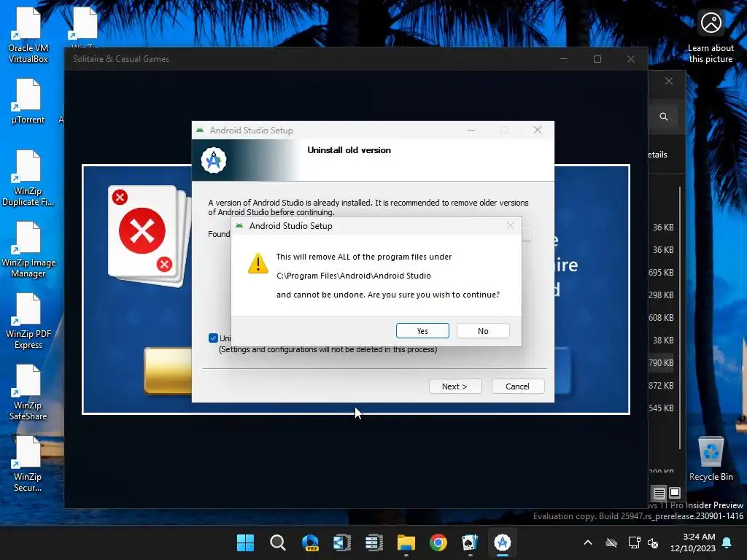Confirm removal with the Yes button
The image size is (747, 560).
coord(422,331)
